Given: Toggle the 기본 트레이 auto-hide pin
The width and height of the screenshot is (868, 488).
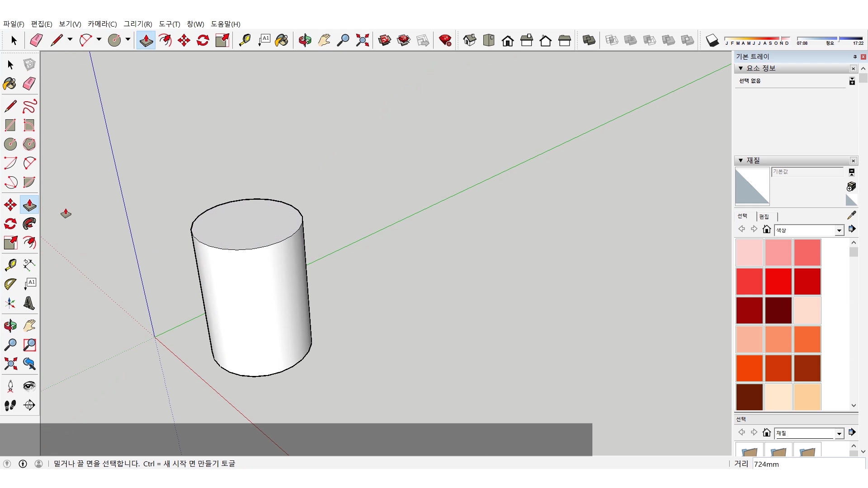Looking at the screenshot, I should coord(854,57).
